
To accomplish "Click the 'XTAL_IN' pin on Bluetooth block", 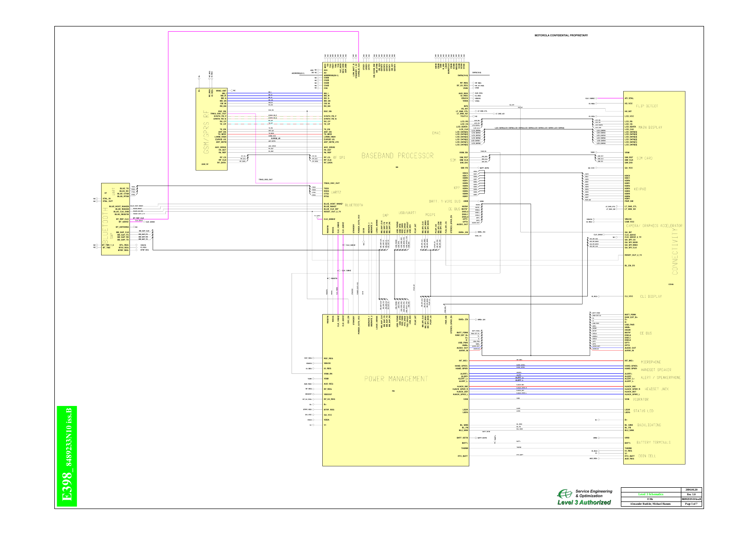I will coord(106,198).
